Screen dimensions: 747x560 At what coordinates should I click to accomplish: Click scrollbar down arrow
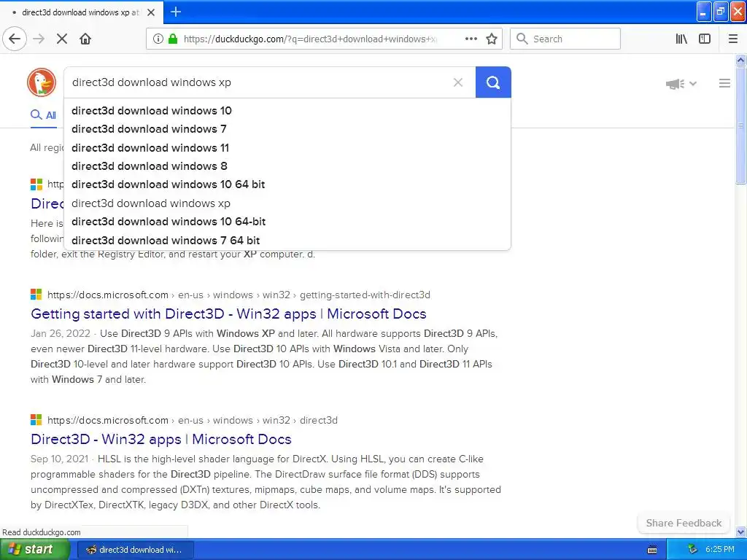(740, 532)
